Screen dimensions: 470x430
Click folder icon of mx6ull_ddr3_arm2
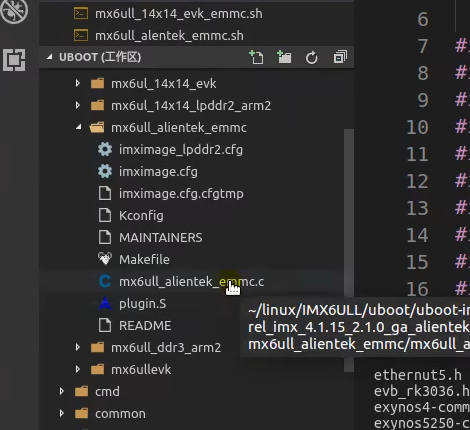[97, 347]
